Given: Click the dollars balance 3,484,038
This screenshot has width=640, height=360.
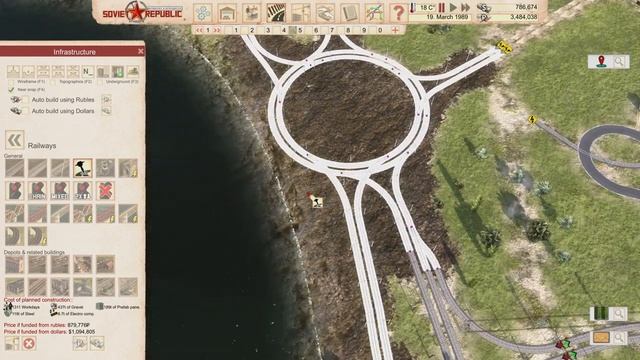Looking at the screenshot, I should coord(524,17).
